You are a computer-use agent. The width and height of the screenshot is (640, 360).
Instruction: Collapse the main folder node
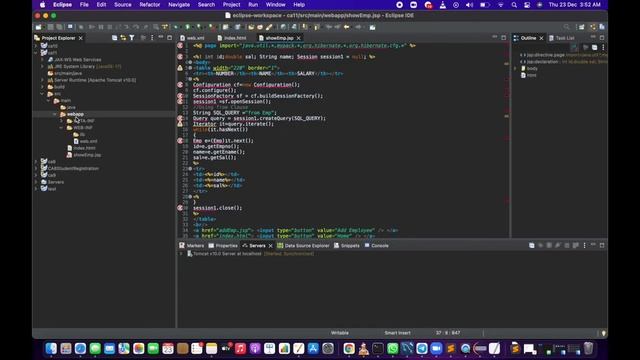[49, 100]
